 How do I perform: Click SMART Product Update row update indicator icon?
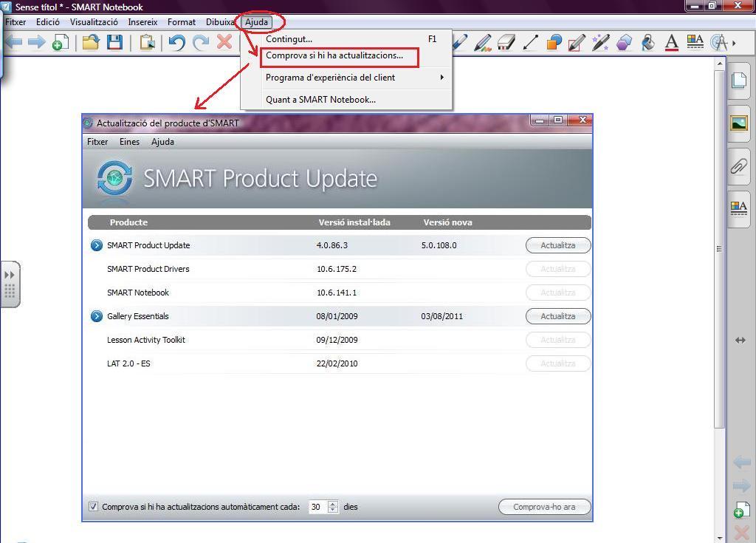coord(97,245)
